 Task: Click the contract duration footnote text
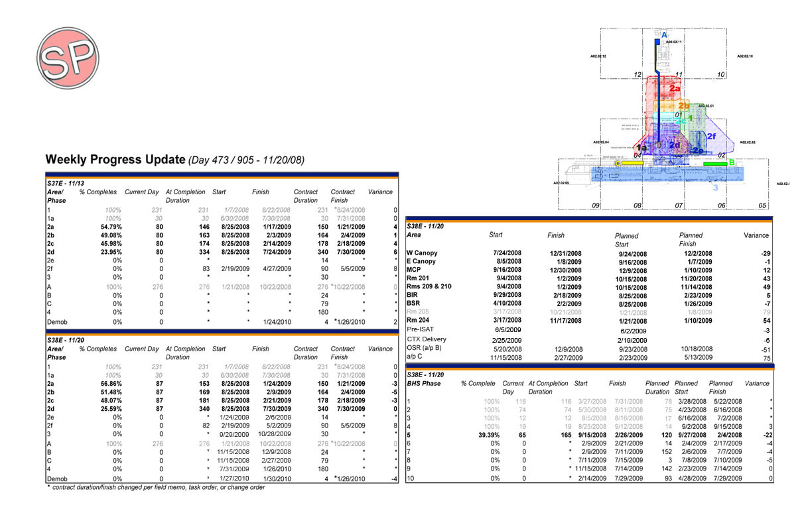click(154, 486)
